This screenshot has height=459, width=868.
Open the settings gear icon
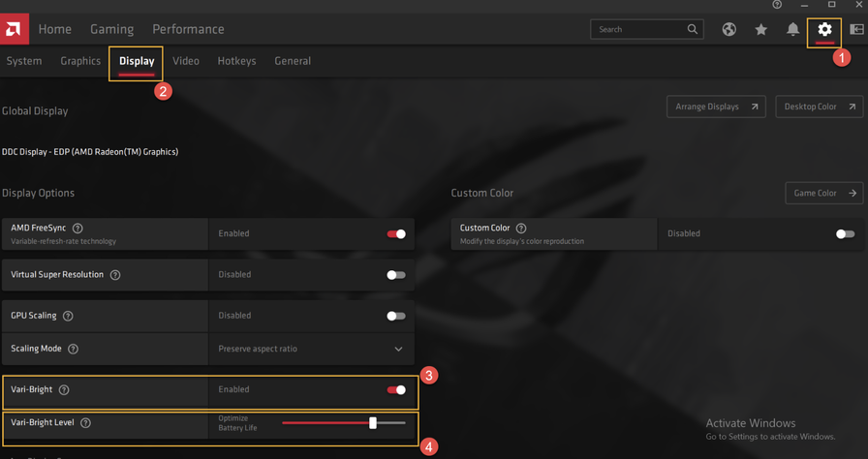[824, 29]
